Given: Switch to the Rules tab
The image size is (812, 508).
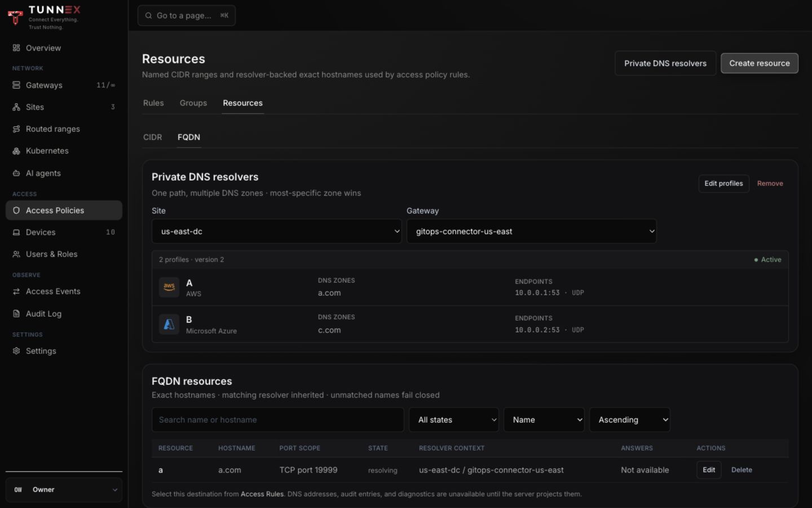Looking at the screenshot, I should (x=153, y=103).
